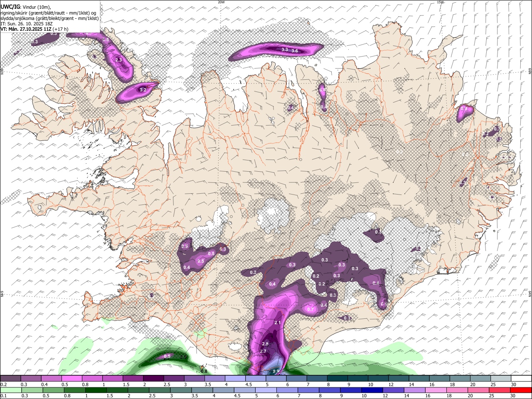
Task: Click the 0.9 value on the east coast
Action: (x=464, y=109)
